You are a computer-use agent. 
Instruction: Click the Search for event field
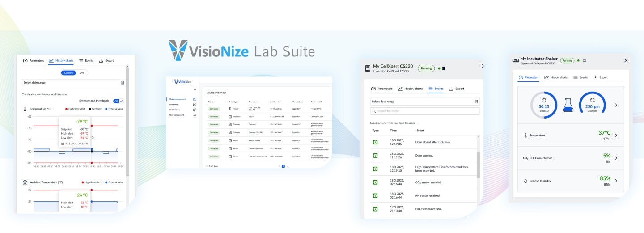pos(425,111)
